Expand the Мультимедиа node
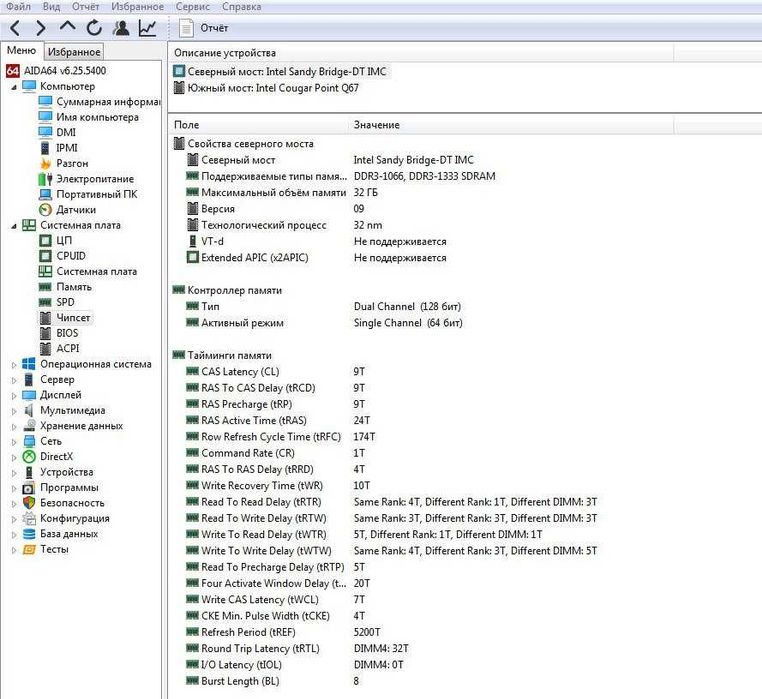This screenshot has height=699, width=762. coord(14,411)
